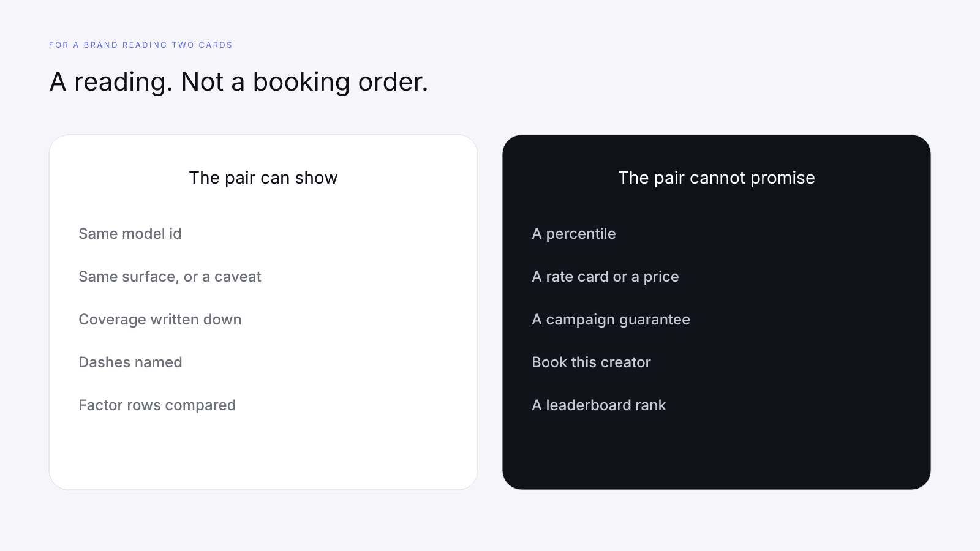Select the 'FOR A BRAND READING TWO CARDS' label

coord(141,45)
